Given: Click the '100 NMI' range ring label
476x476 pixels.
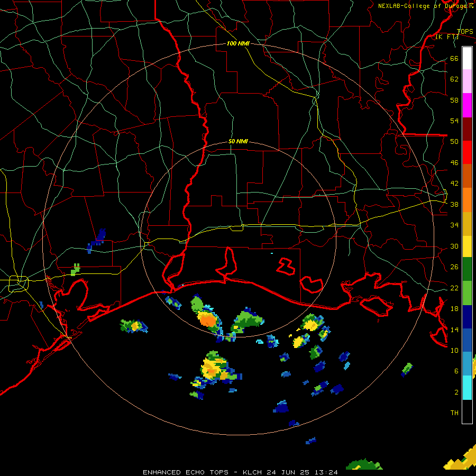Looking at the screenshot, I should pyautogui.click(x=238, y=44).
